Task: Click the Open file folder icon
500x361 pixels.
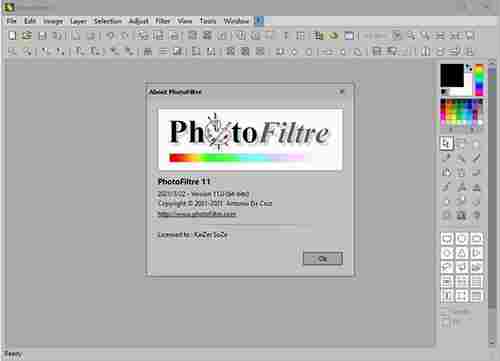Action: (27, 35)
